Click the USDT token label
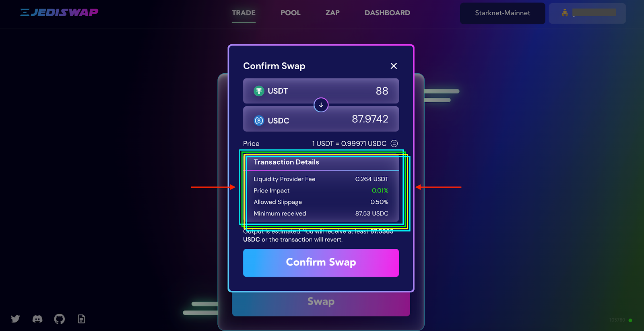 (x=278, y=91)
